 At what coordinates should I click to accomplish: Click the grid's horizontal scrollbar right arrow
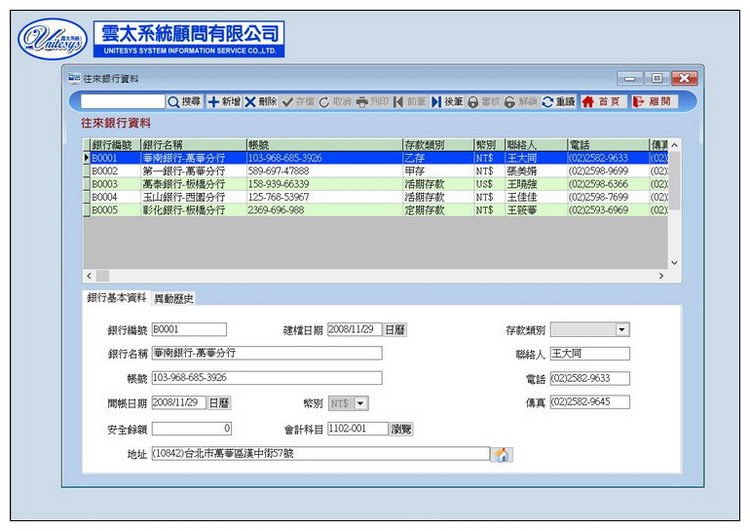click(660, 275)
